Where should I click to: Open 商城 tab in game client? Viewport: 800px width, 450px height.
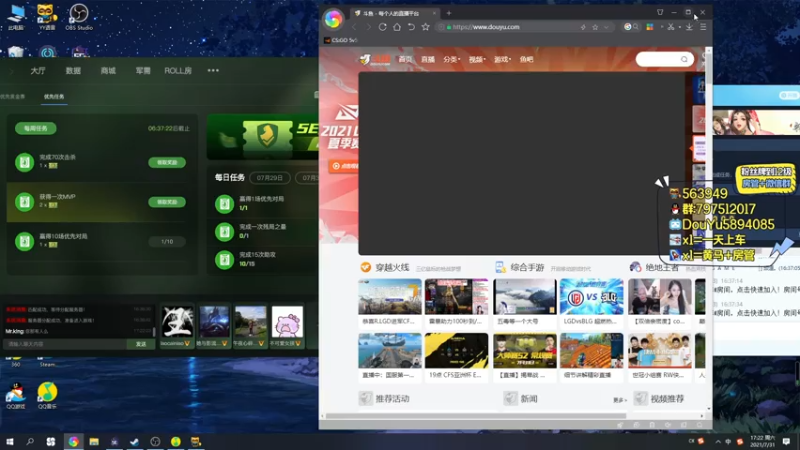[108, 70]
